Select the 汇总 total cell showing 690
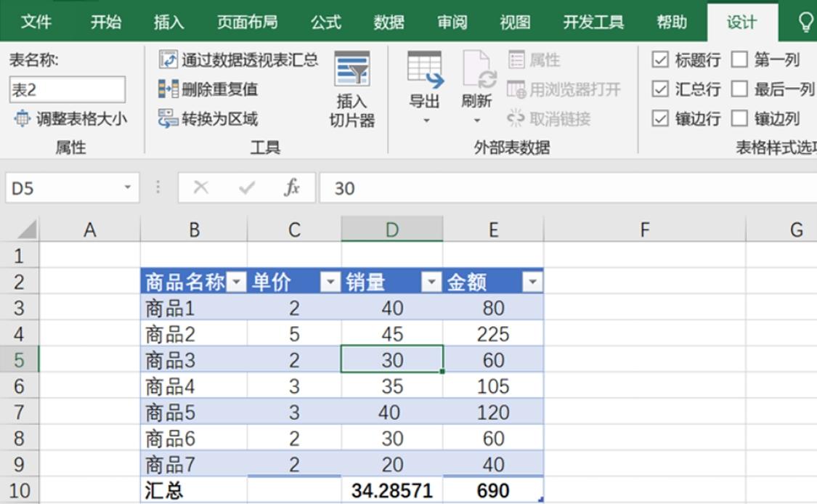The image size is (817, 504). pos(493,491)
